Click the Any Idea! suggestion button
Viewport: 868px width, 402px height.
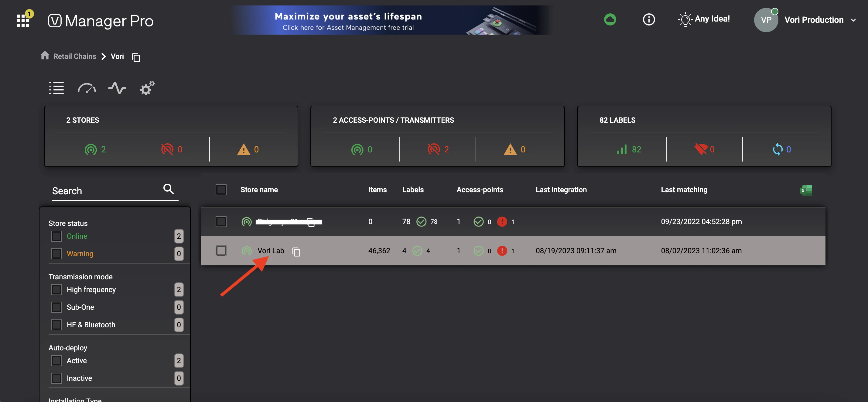(704, 19)
